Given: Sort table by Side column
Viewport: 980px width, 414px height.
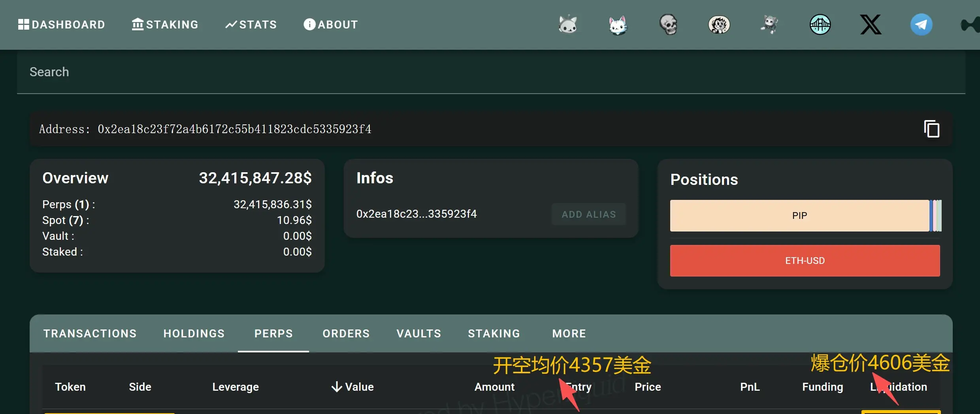Looking at the screenshot, I should click(140, 387).
